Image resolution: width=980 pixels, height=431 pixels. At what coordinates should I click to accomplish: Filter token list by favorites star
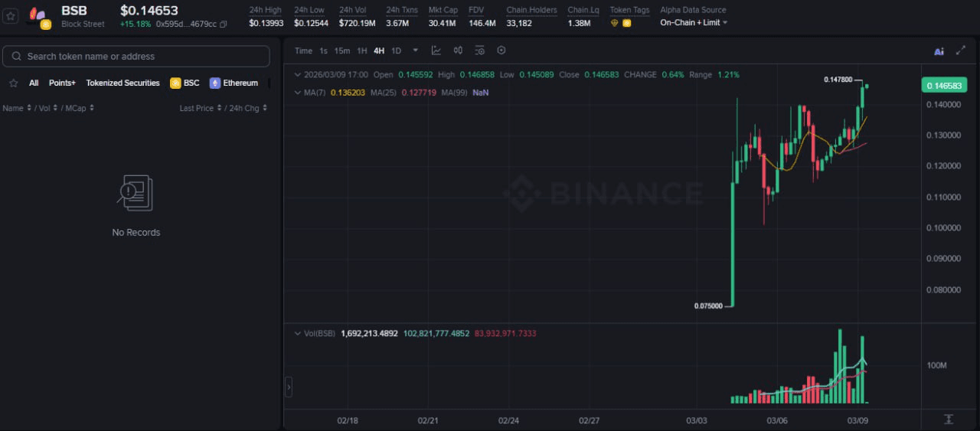coord(13,83)
